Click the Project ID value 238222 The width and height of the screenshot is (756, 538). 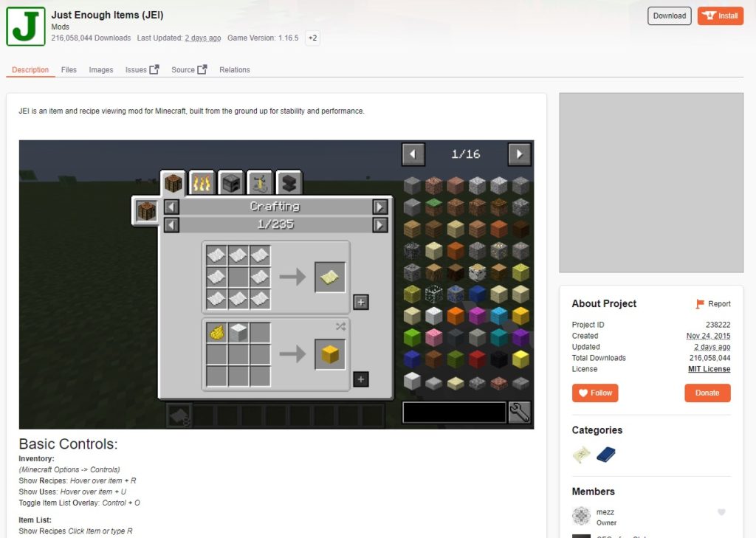pos(718,325)
